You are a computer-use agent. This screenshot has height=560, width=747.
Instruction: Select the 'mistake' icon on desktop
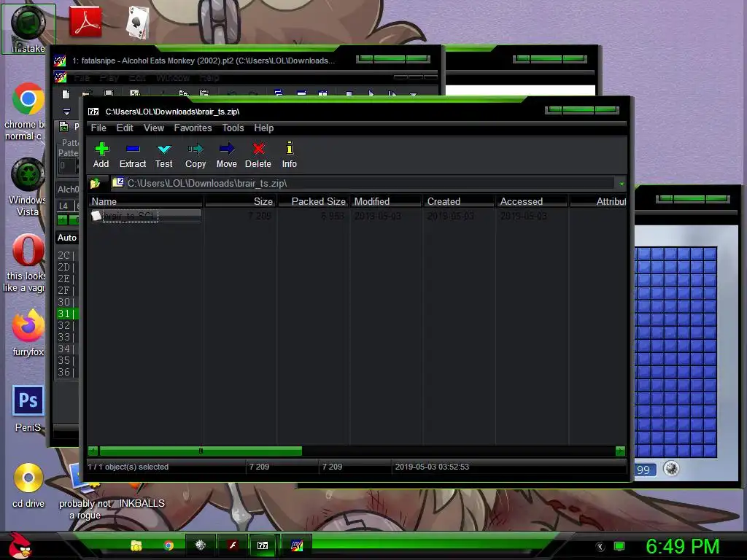click(28, 28)
